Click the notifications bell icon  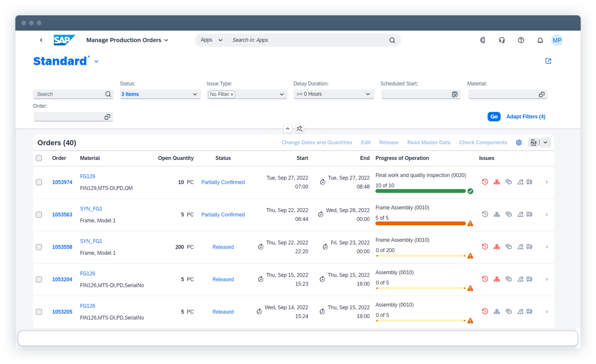click(x=540, y=40)
